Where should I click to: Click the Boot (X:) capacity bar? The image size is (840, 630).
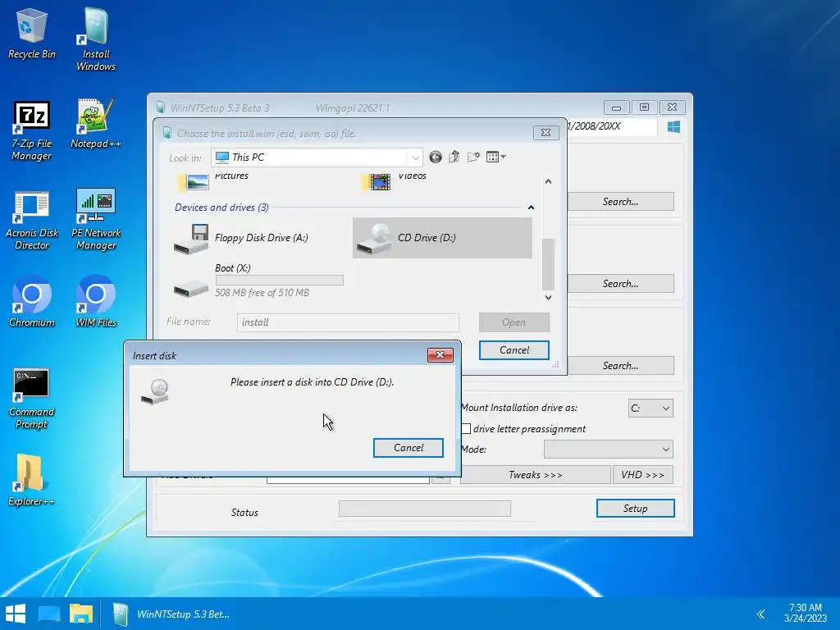[x=279, y=281]
